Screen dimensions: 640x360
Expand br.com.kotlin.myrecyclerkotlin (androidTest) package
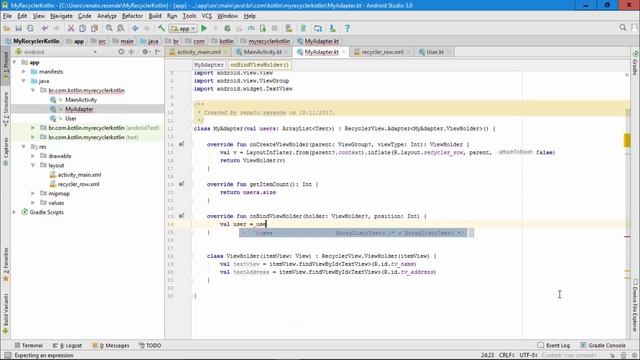[33, 128]
